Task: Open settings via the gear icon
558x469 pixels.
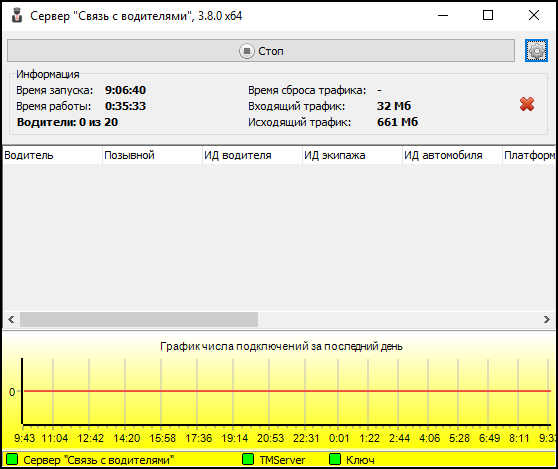Action: pos(536,51)
